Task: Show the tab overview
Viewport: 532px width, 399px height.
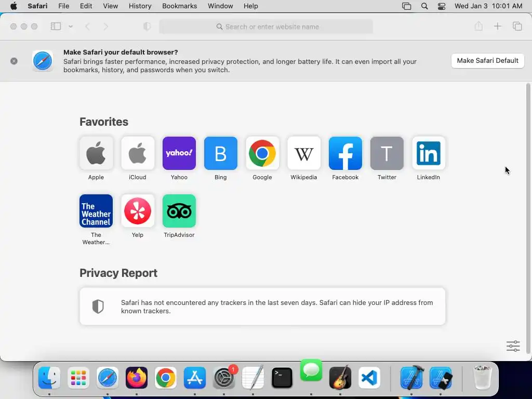Action: click(x=517, y=26)
